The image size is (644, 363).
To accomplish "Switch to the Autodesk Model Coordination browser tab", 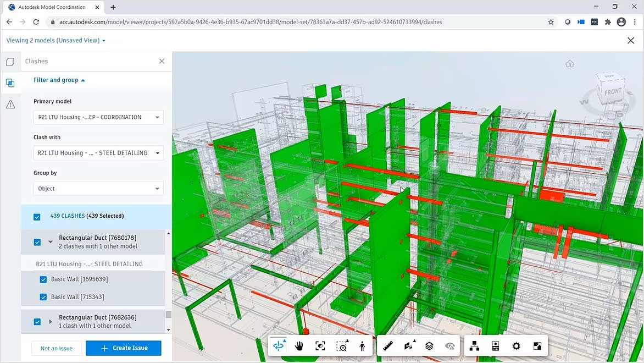I will pos(52,7).
